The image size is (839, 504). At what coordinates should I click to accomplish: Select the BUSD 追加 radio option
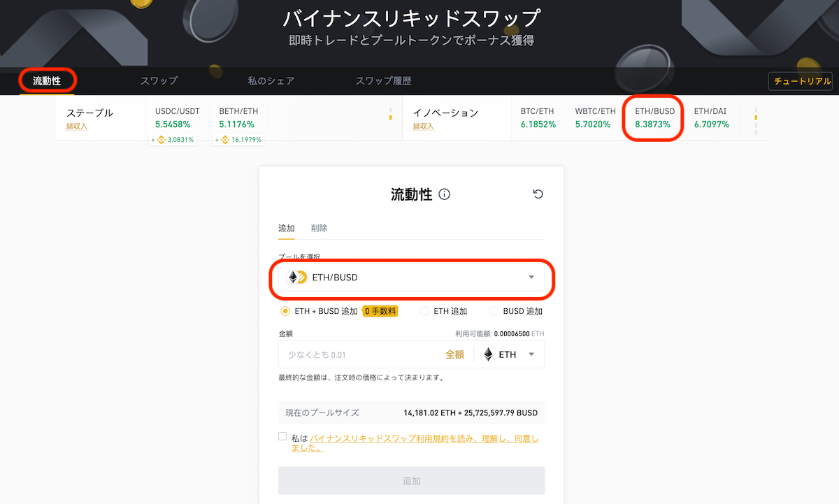[495, 311]
